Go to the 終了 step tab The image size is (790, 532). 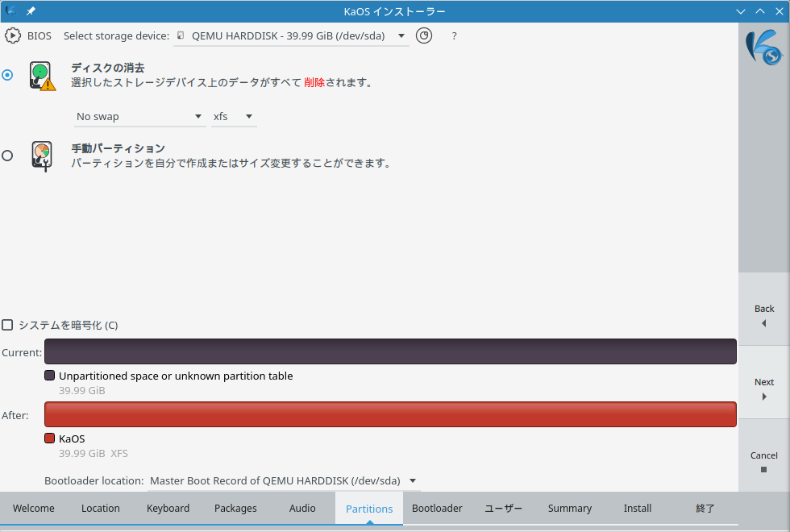click(x=705, y=509)
